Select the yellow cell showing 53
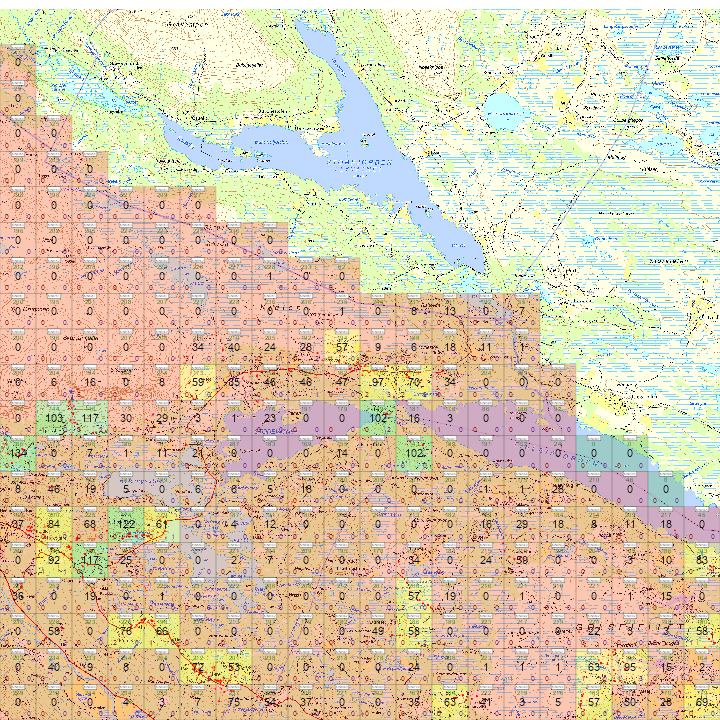 234,667
